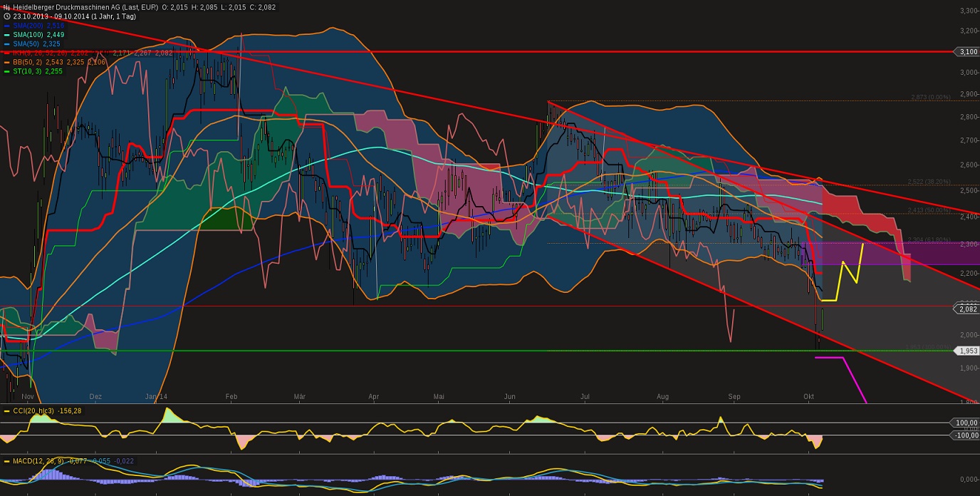Click the CCI(20, hlc3) legend icon

(6, 411)
